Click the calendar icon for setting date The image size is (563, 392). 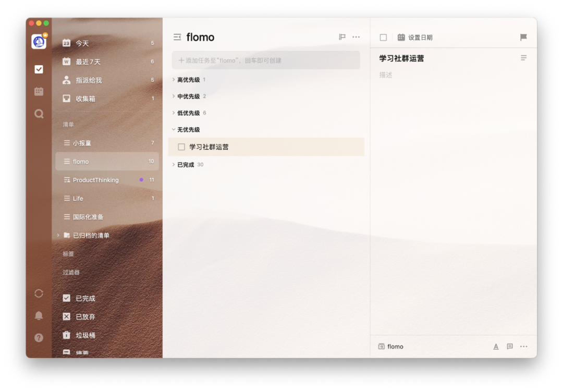(x=401, y=38)
